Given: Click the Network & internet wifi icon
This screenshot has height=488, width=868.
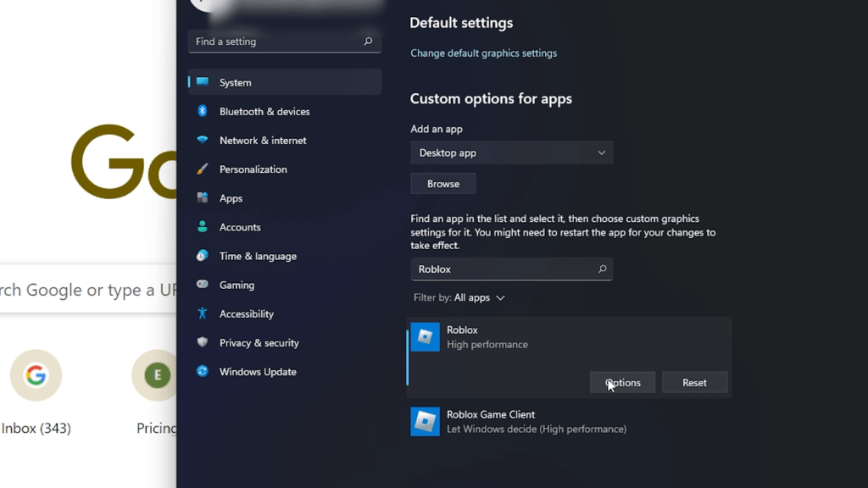Looking at the screenshot, I should [x=202, y=140].
